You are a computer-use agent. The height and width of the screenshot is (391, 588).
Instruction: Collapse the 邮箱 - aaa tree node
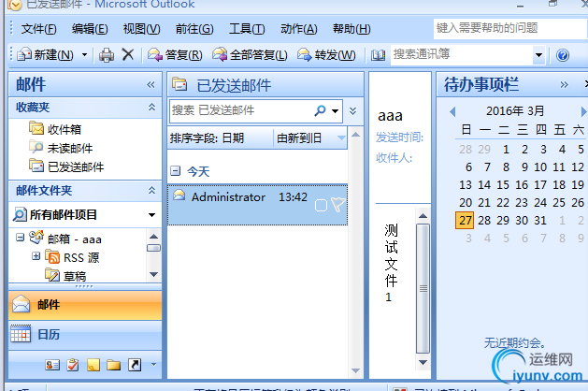pos(20,238)
